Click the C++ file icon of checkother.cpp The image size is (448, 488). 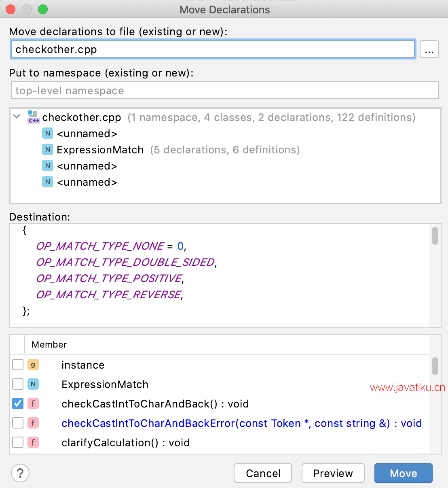(33, 117)
